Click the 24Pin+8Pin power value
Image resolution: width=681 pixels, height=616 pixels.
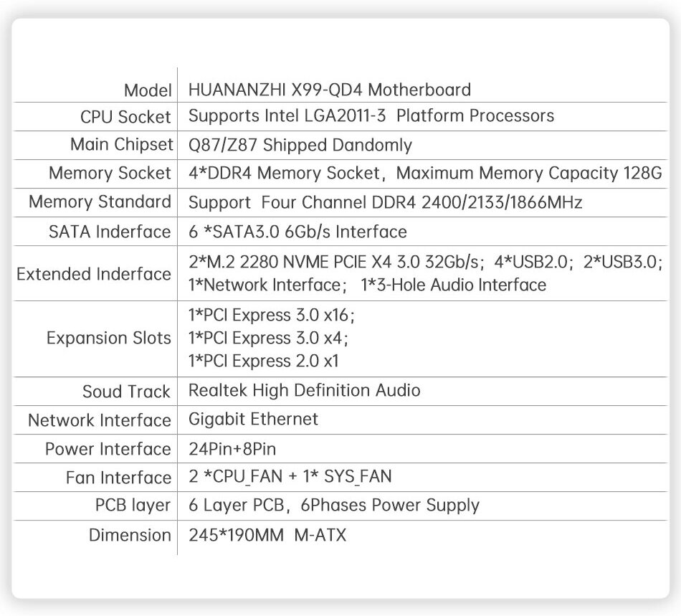coord(232,449)
